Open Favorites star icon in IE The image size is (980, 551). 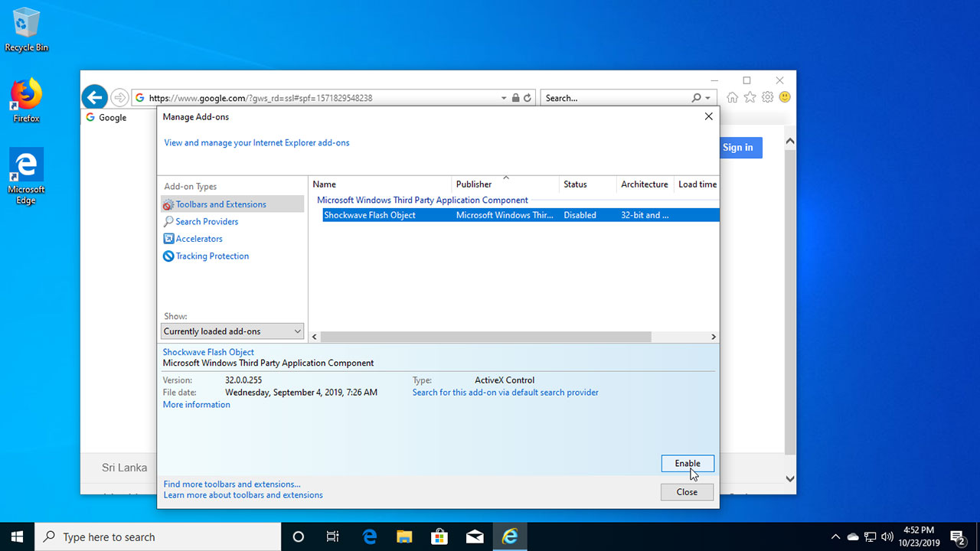point(750,97)
